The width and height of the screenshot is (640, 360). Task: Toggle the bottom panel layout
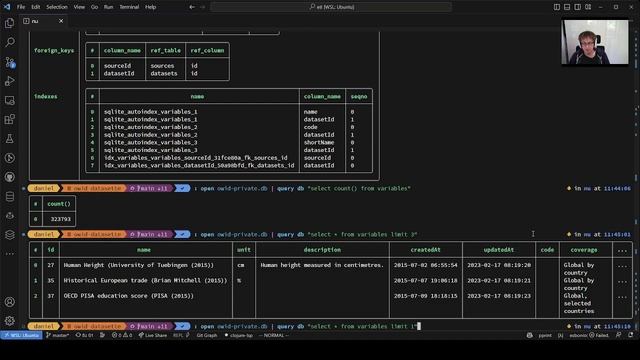pyautogui.click(x=567, y=7)
